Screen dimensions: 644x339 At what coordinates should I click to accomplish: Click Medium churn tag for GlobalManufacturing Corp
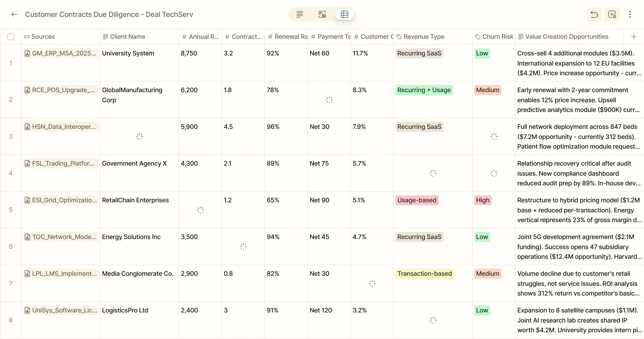tap(488, 90)
